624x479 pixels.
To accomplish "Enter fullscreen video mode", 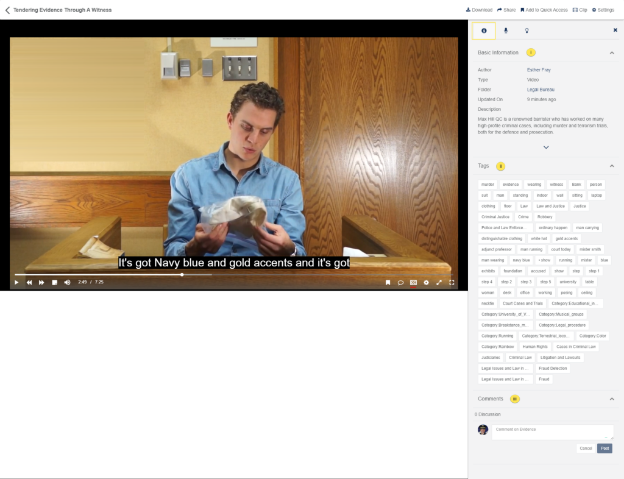I will (x=452, y=282).
